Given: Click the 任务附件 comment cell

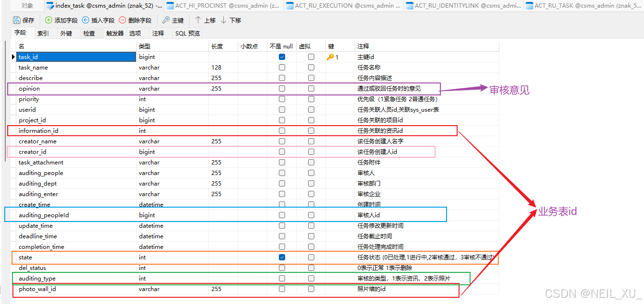Looking at the screenshot, I should [x=427, y=162].
